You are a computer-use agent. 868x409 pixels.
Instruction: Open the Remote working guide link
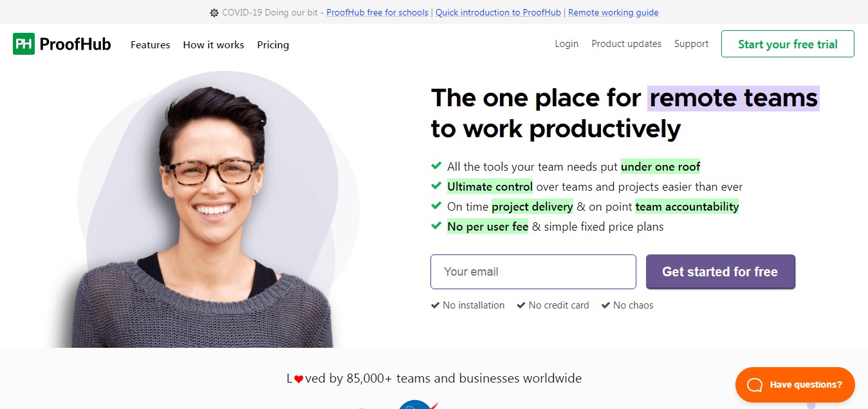point(613,12)
